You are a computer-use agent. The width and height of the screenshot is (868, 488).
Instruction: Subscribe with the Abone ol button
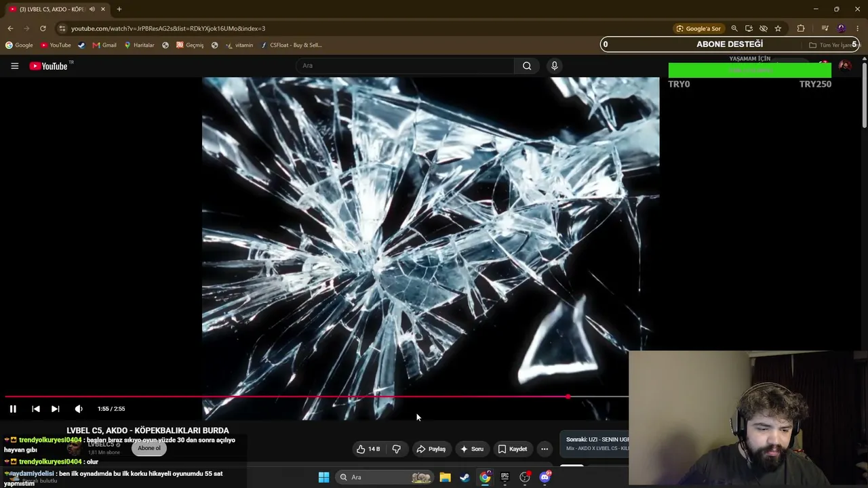coord(149,448)
